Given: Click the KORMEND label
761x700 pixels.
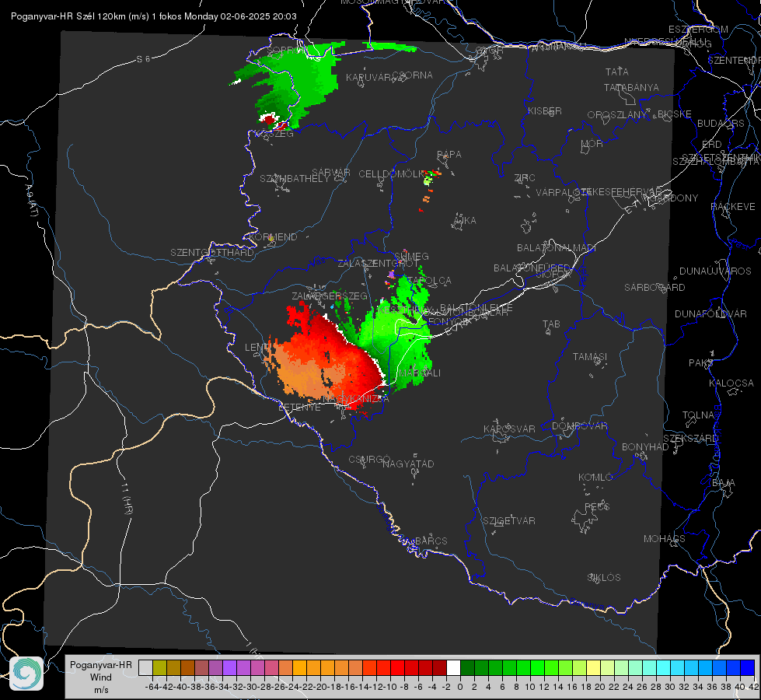Looking at the screenshot, I should [x=273, y=237].
